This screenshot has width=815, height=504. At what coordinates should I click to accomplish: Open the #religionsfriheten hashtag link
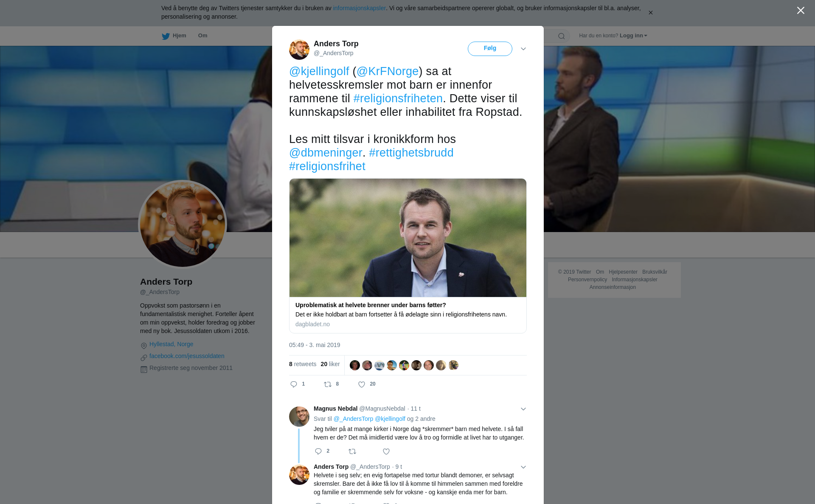(x=398, y=98)
